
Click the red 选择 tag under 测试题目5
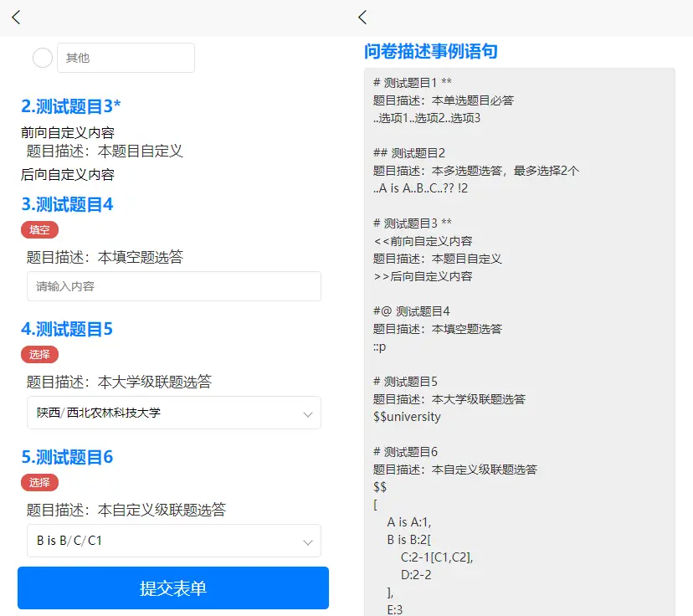(x=39, y=355)
